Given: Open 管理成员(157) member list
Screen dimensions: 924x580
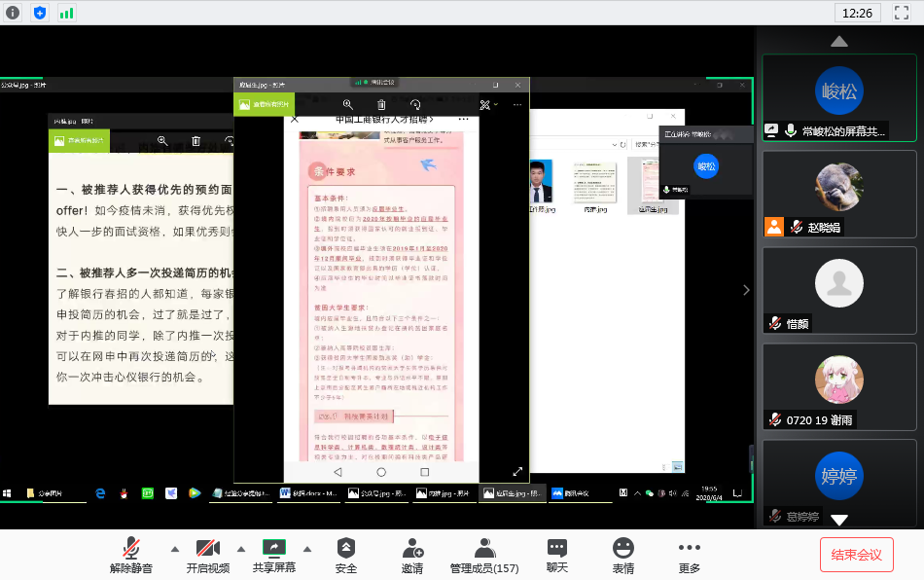Looking at the screenshot, I should (483, 554).
